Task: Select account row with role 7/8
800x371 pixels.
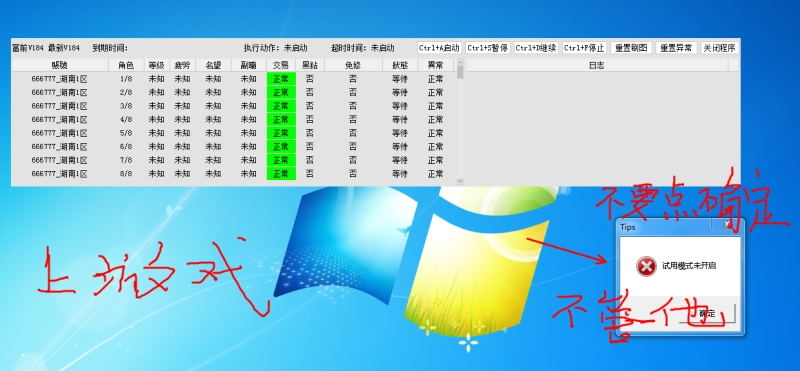Action: click(233, 160)
